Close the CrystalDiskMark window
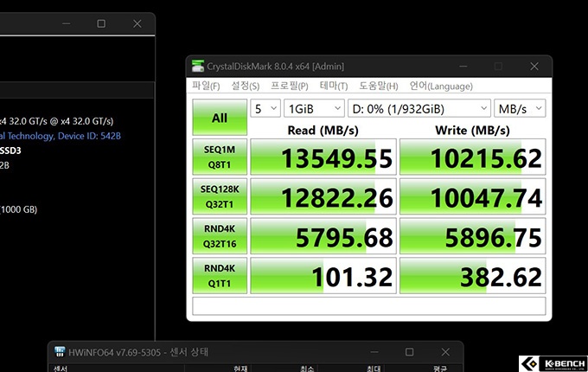Image resolution: width=588 pixels, height=372 pixels. [x=534, y=67]
